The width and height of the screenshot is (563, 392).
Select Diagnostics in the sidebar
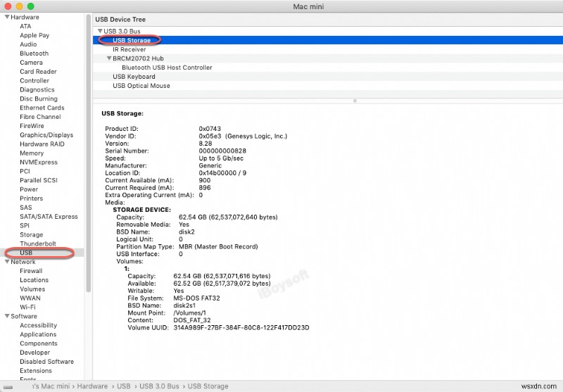pos(37,89)
